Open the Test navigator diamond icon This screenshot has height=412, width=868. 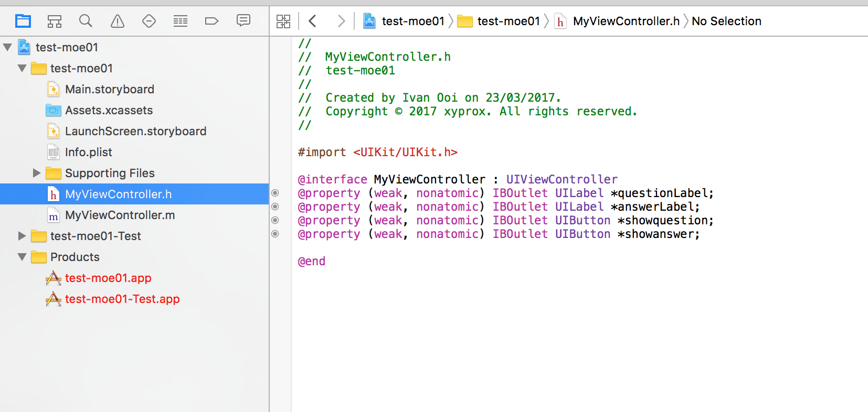click(x=149, y=21)
